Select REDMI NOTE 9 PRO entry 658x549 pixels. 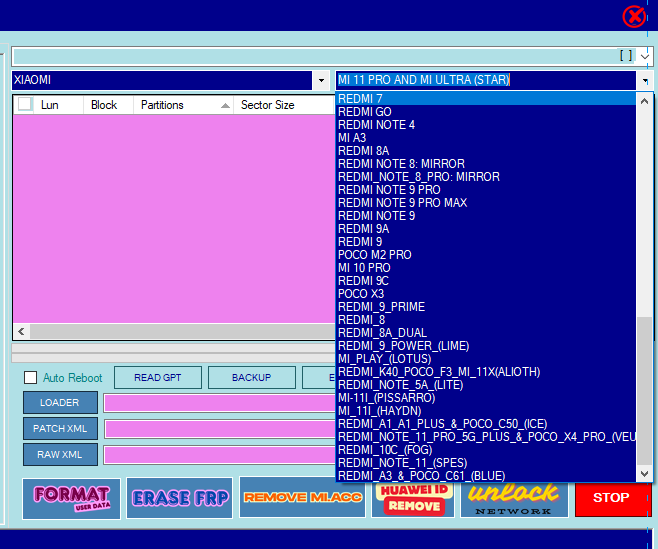tap(486, 190)
